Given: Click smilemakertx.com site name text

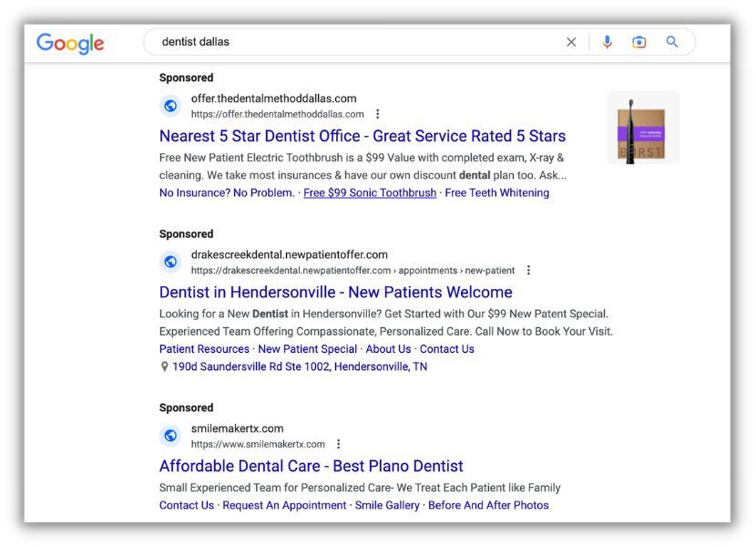Looking at the screenshot, I should (x=237, y=428).
